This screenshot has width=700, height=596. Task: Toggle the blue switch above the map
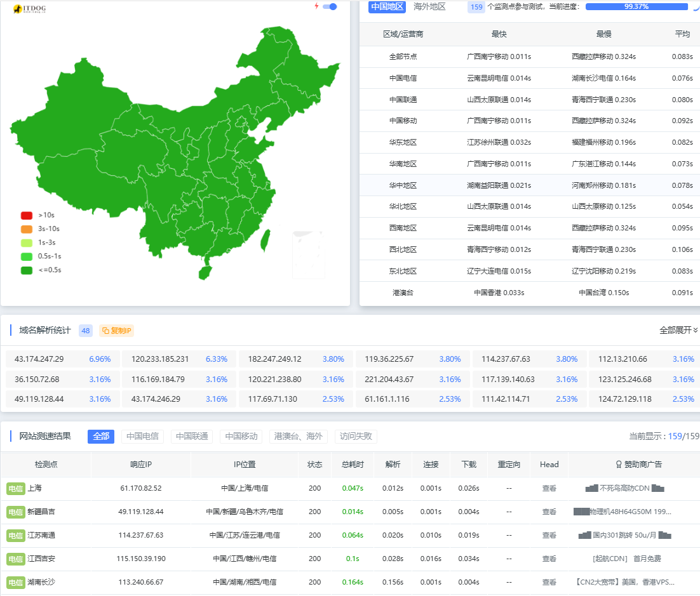(330, 6)
